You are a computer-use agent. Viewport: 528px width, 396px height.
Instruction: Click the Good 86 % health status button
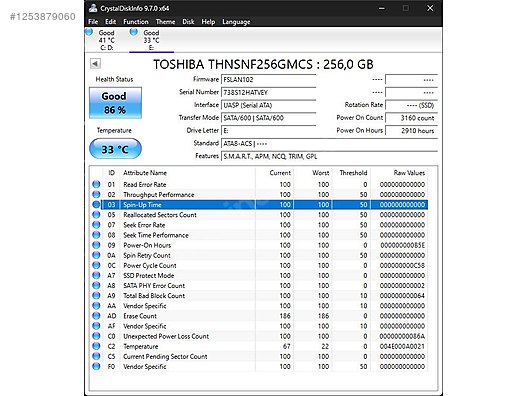pos(115,103)
